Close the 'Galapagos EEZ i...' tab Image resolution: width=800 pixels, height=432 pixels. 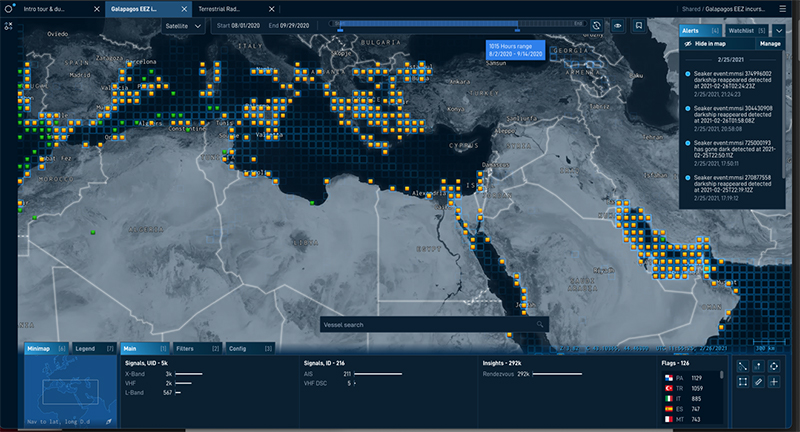click(184, 9)
